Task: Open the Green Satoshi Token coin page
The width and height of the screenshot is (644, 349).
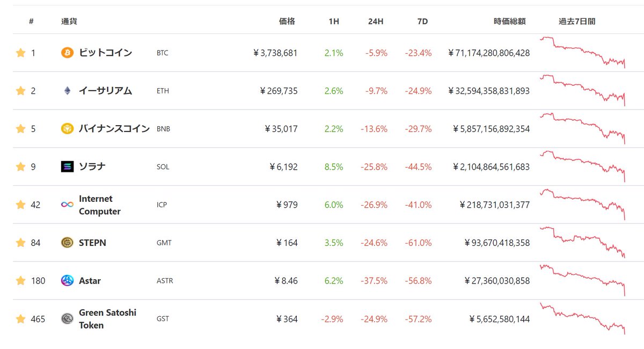Action: click(x=107, y=319)
